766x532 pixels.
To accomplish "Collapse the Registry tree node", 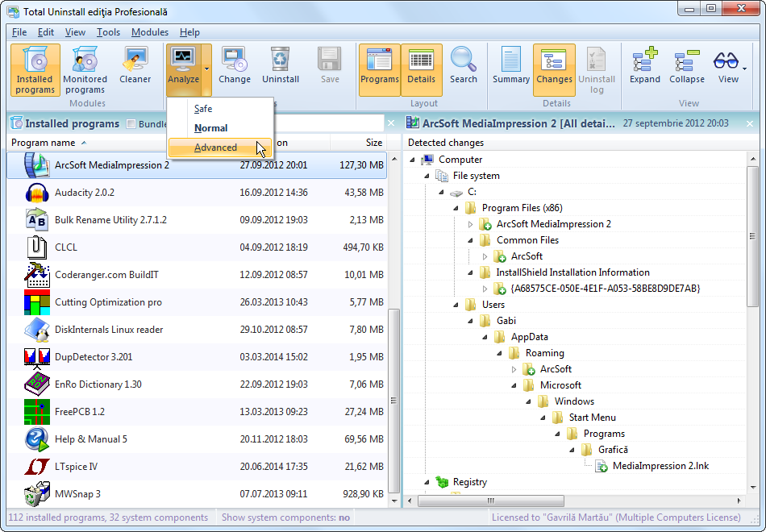I will tap(427, 482).
